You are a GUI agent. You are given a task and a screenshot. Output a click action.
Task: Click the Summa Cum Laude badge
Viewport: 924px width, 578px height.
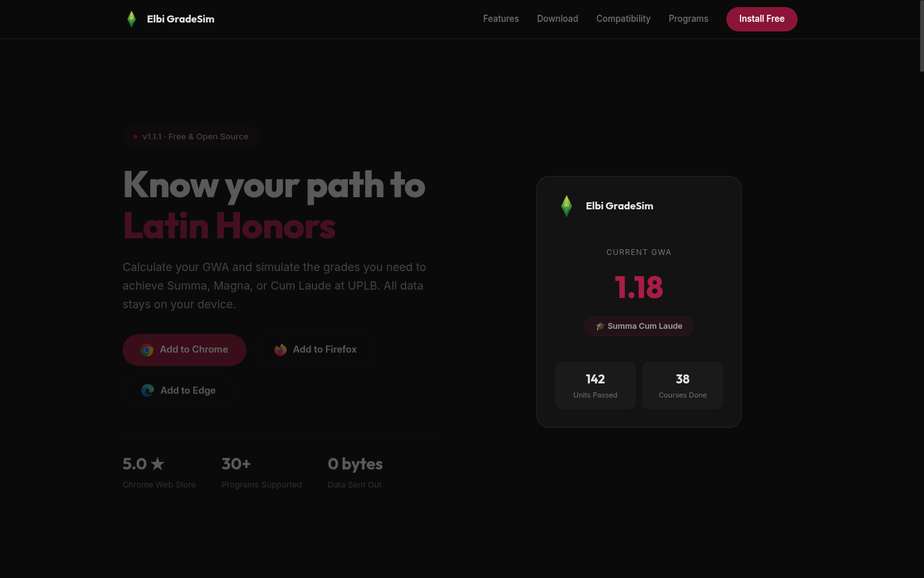638,326
